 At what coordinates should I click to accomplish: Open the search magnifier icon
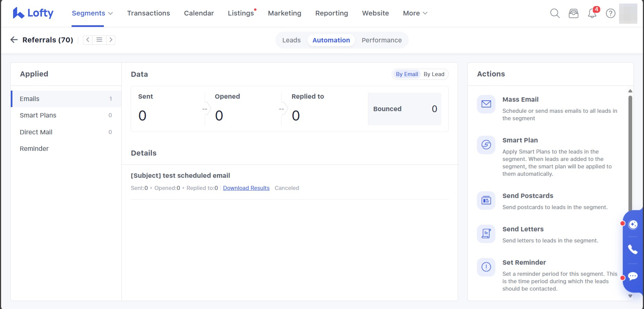click(555, 13)
